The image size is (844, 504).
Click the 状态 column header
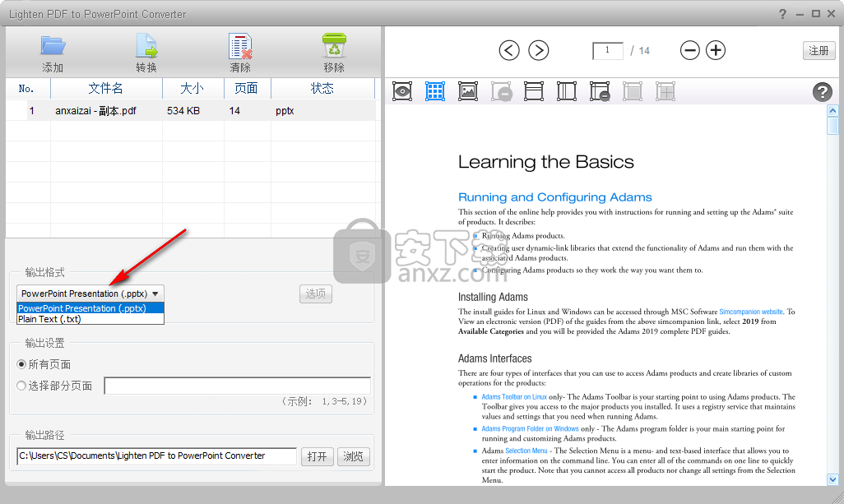pos(322,88)
